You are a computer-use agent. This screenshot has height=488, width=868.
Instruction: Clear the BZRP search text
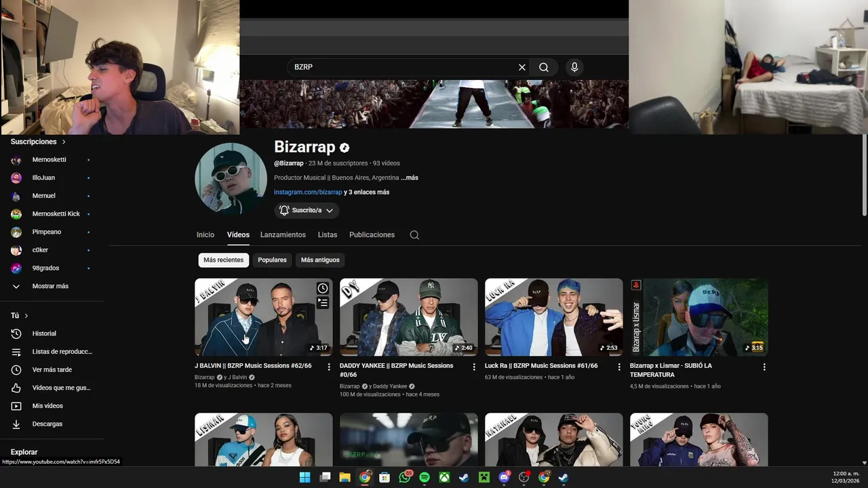pos(521,67)
